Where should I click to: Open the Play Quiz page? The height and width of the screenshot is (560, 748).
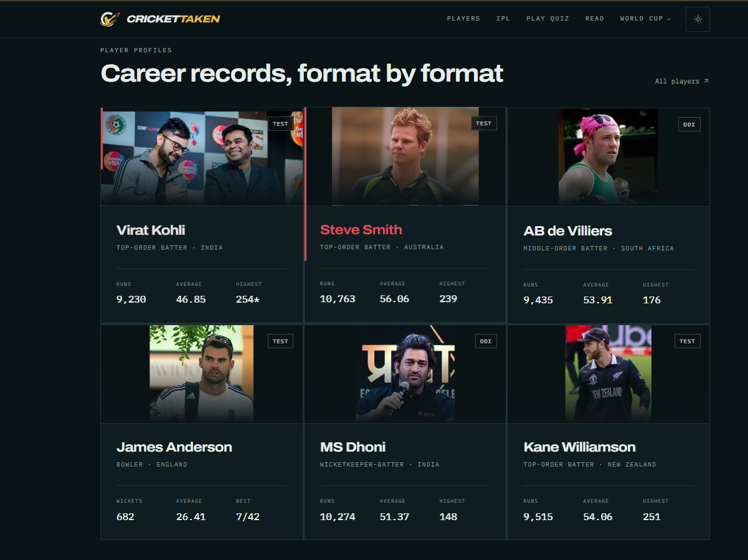pos(547,19)
